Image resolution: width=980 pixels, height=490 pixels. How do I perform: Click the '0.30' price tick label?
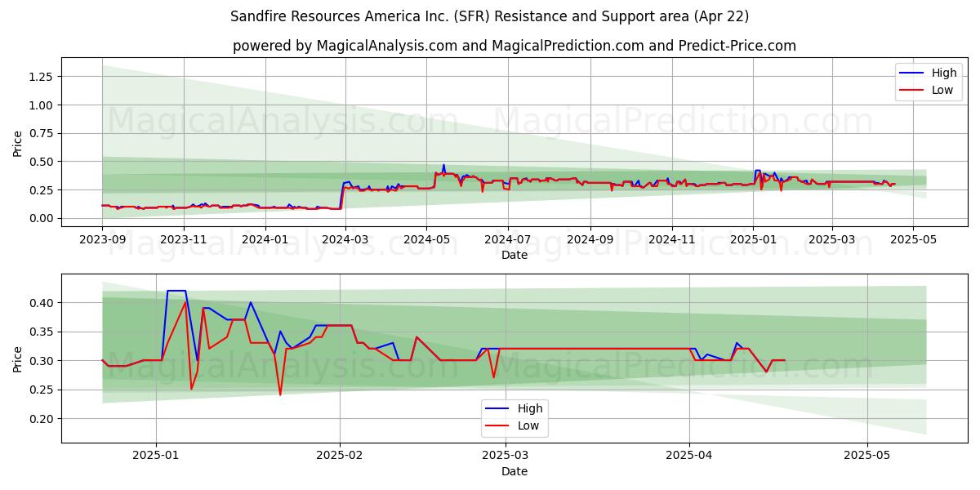click(x=42, y=361)
